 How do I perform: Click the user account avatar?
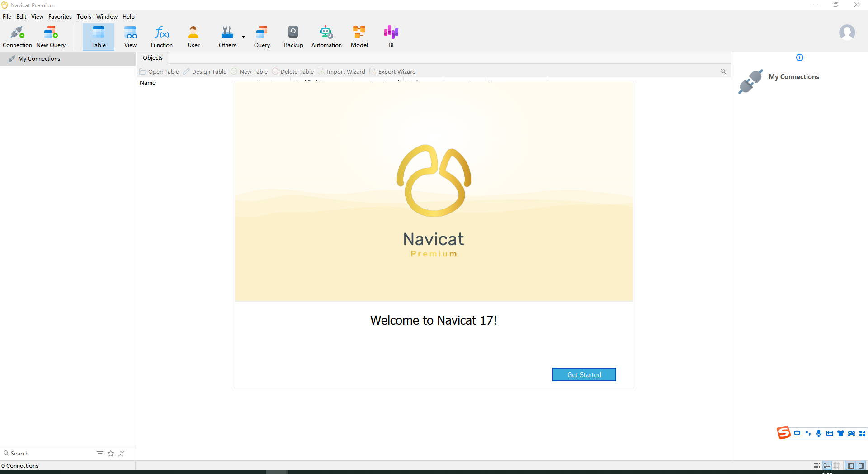click(847, 33)
